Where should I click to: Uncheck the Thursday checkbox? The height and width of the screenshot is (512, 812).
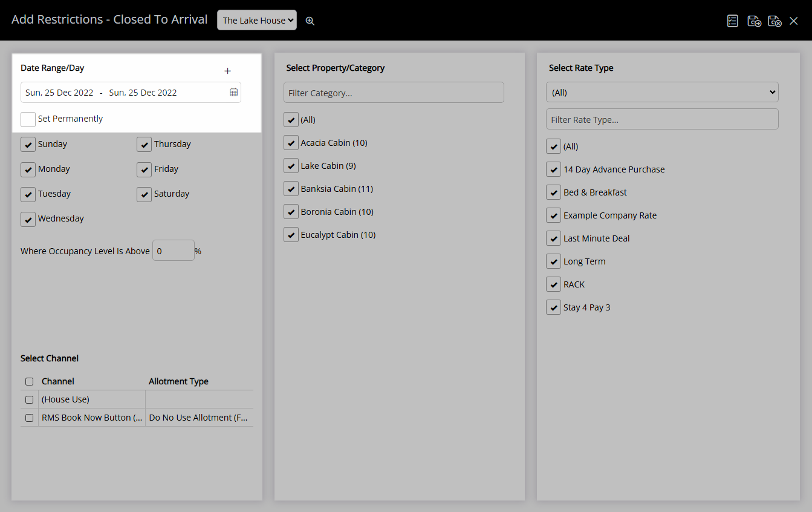pyautogui.click(x=144, y=145)
